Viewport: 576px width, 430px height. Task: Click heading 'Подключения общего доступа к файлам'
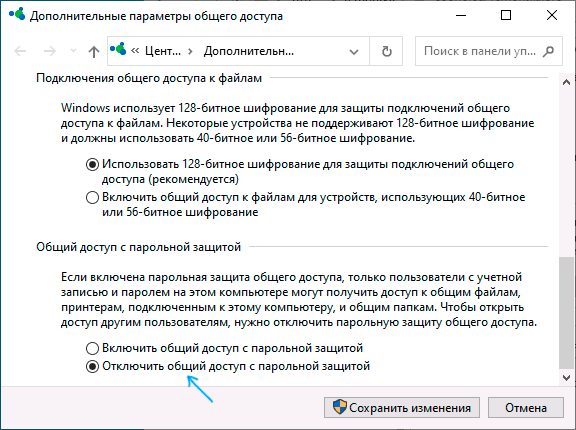[149, 78]
